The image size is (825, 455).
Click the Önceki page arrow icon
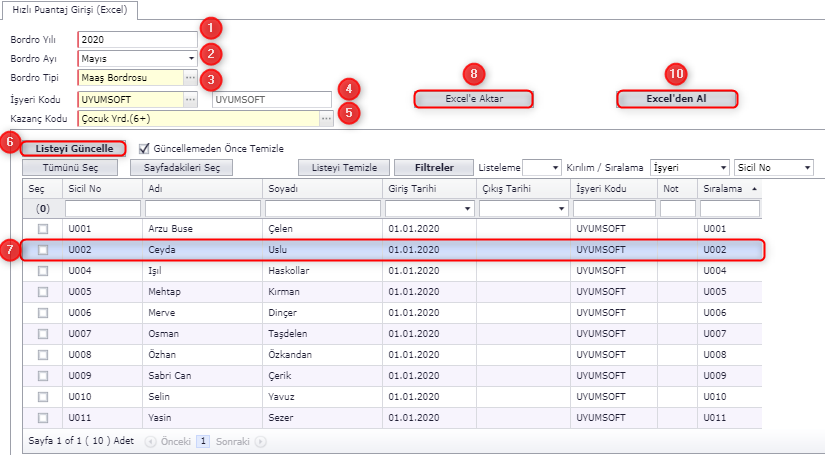(151, 440)
